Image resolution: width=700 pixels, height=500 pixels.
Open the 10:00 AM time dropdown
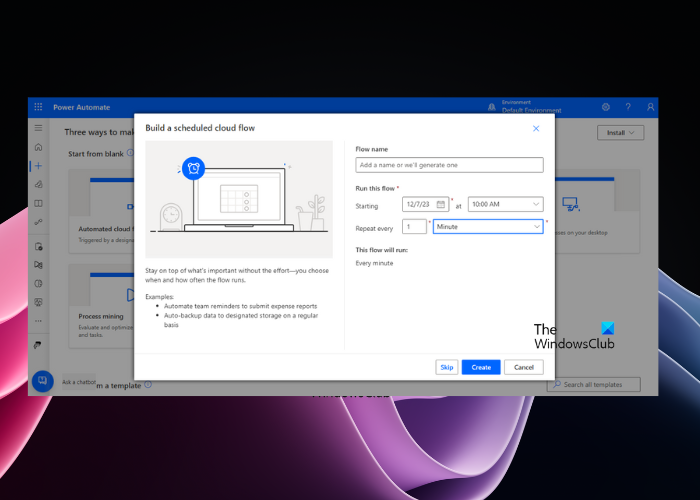click(505, 204)
